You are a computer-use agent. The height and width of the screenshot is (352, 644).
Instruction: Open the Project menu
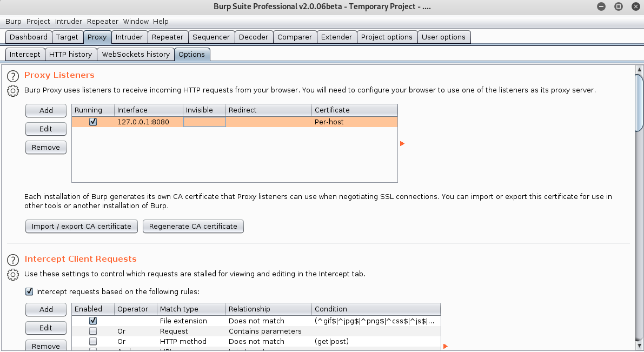[x=38, y=22]
